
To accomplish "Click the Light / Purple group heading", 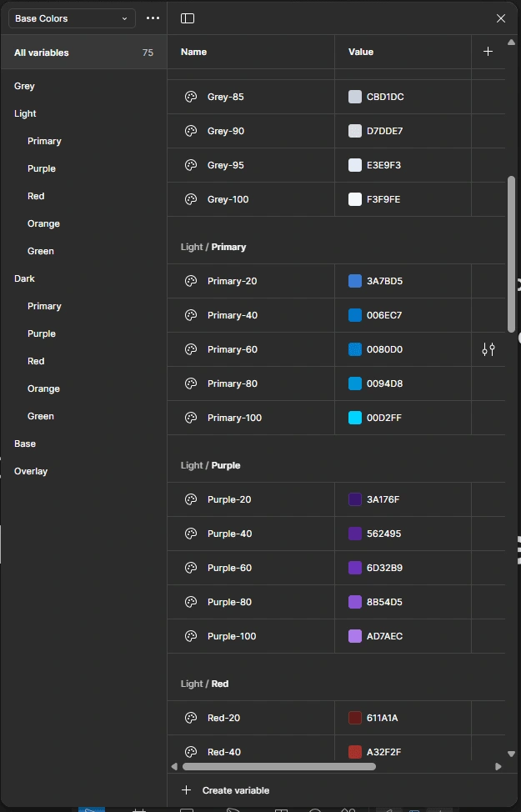I will pos(210,465).
